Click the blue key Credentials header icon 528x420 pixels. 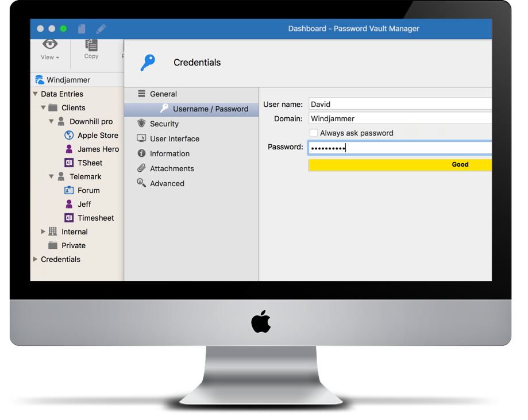tap(148, 62)
